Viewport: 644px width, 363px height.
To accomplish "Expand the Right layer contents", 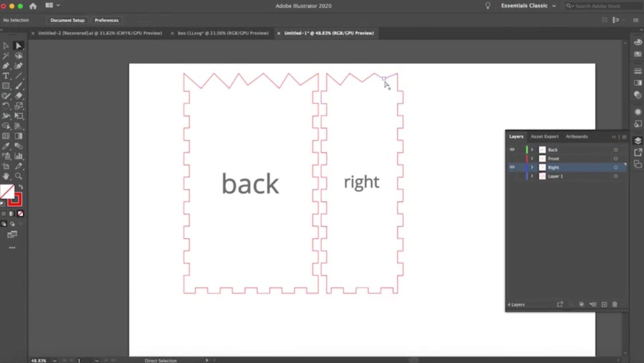I will [x=532, y=167].
